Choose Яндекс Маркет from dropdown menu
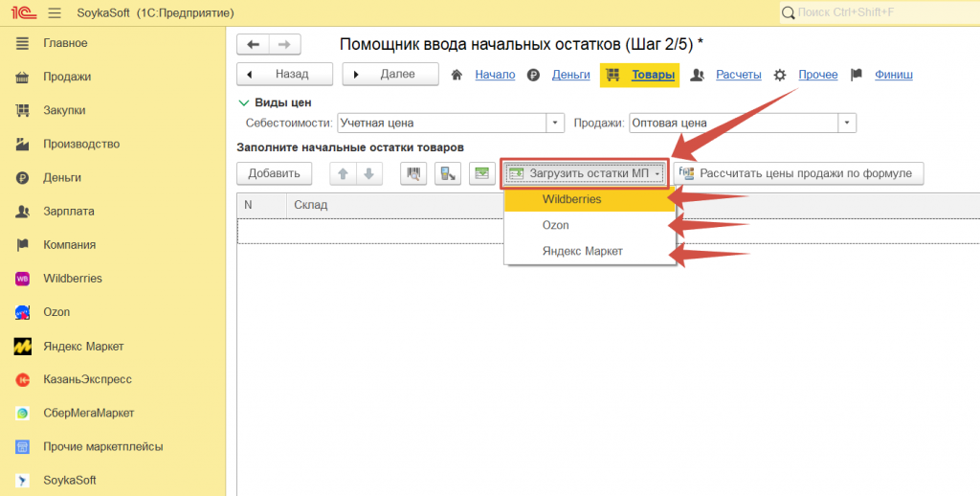980x496 pixels. pyautogui.click(x=582, y=251)
